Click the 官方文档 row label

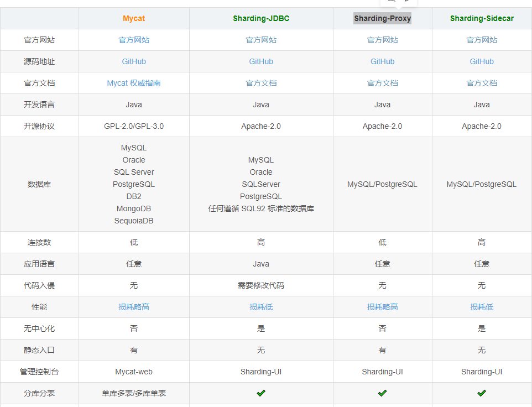click(39, 83)
